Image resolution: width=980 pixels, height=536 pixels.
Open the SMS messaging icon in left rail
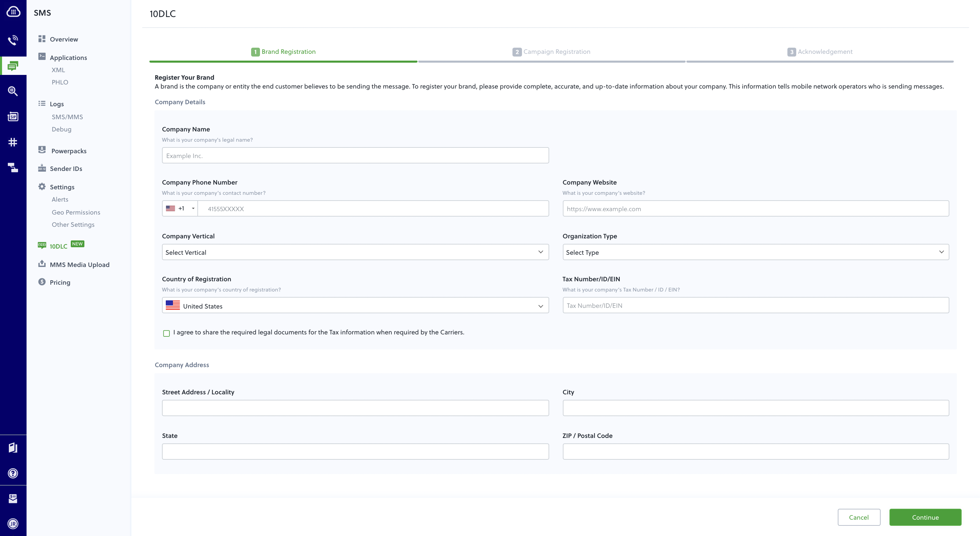coord(13,66)
